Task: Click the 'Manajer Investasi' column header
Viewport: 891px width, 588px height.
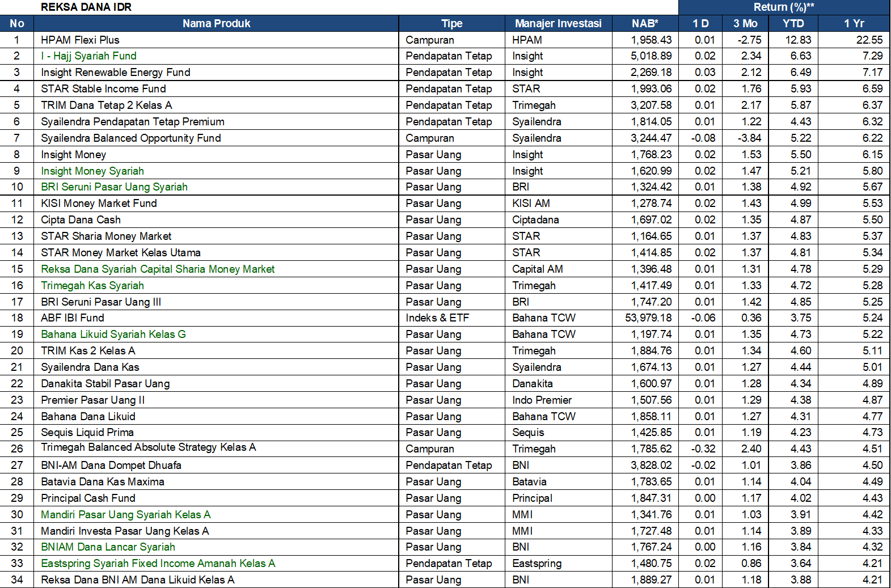Action: (558, 23)
